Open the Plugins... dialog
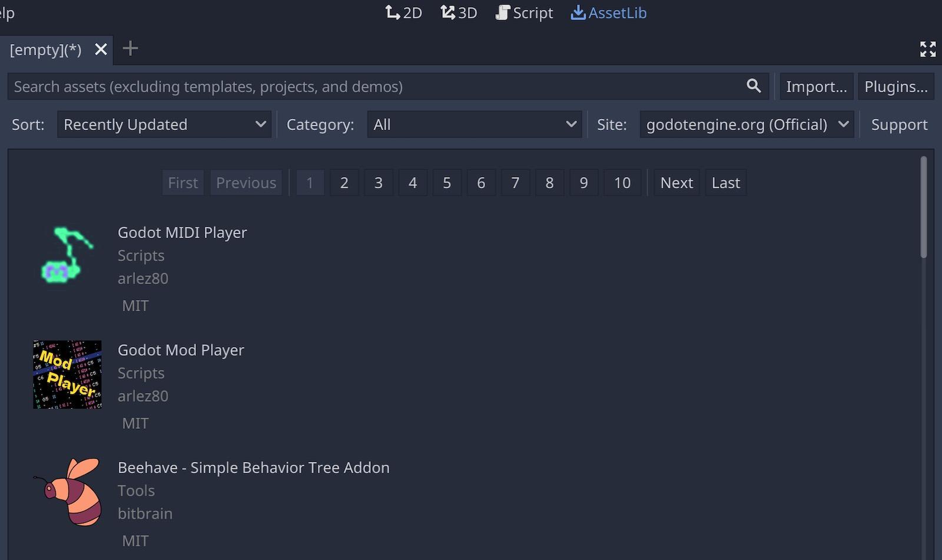942x560 pixels. pyautogui.click(x=895, y=86)
